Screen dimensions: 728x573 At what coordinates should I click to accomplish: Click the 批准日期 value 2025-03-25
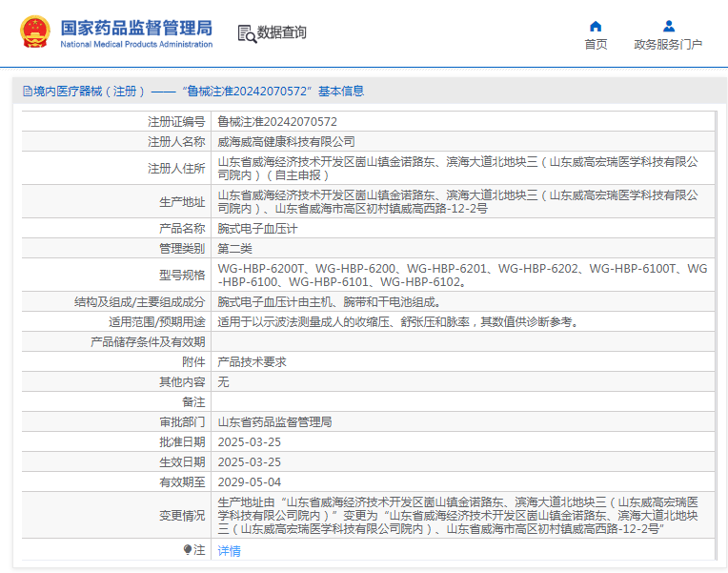pos(250,442)
